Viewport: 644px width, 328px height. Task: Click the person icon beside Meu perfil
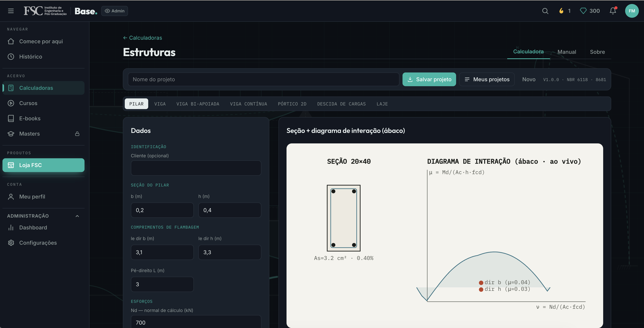pos(11,196)
